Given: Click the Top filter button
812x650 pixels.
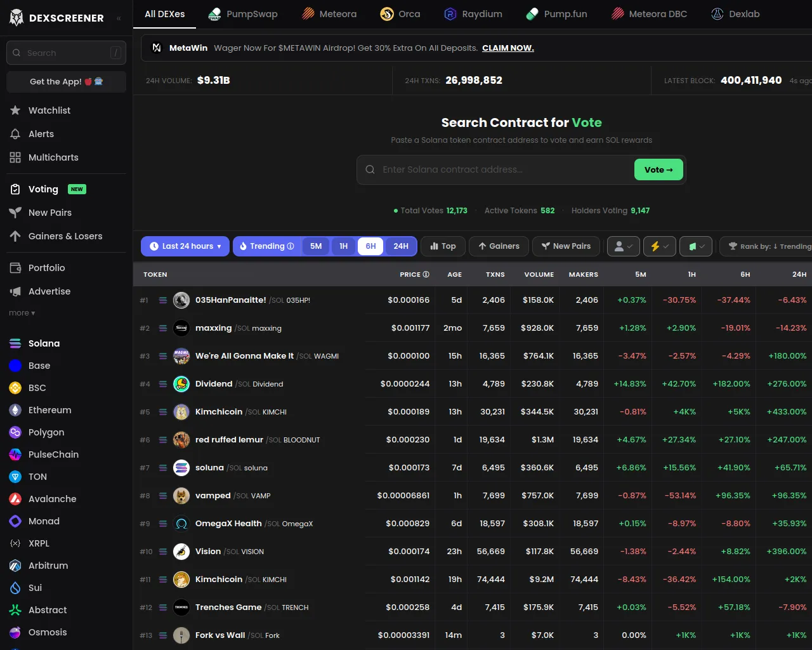Looking at the screenshot, I should tap(443, 246).
